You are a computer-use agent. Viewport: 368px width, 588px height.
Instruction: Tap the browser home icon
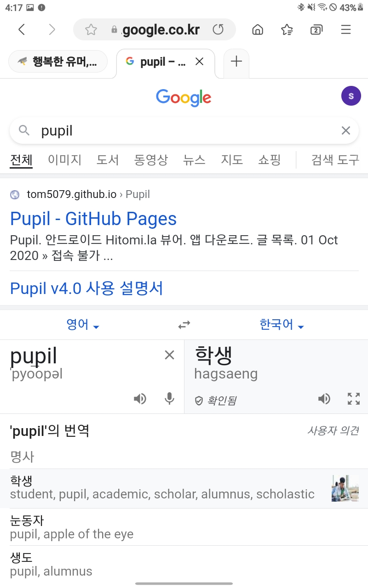coord(258,30)
